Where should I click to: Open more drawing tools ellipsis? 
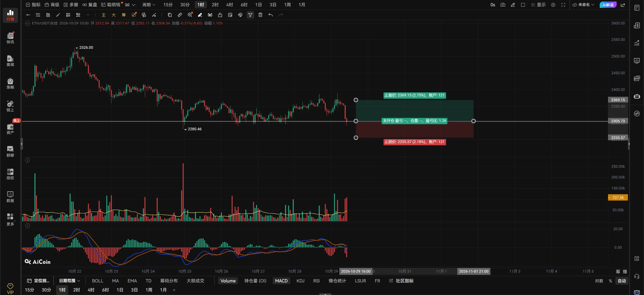88,15
